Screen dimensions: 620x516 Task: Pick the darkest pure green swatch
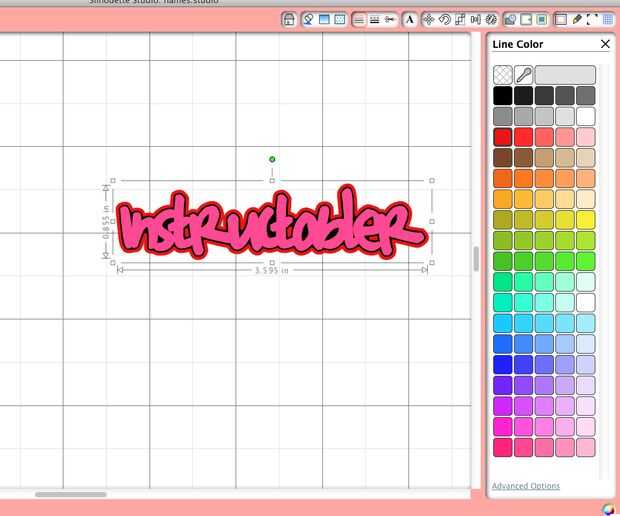(503, 261)
